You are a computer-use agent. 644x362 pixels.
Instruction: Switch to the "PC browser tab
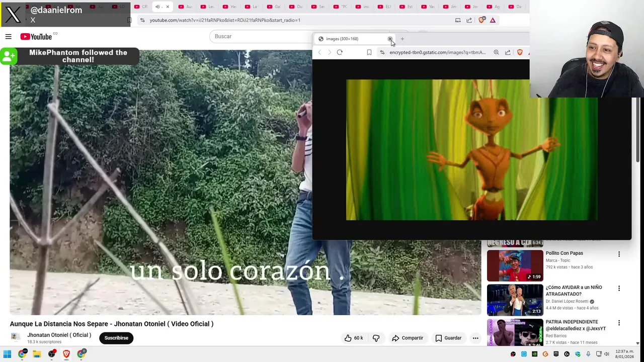pyautogui.click(x=341, y=7)
